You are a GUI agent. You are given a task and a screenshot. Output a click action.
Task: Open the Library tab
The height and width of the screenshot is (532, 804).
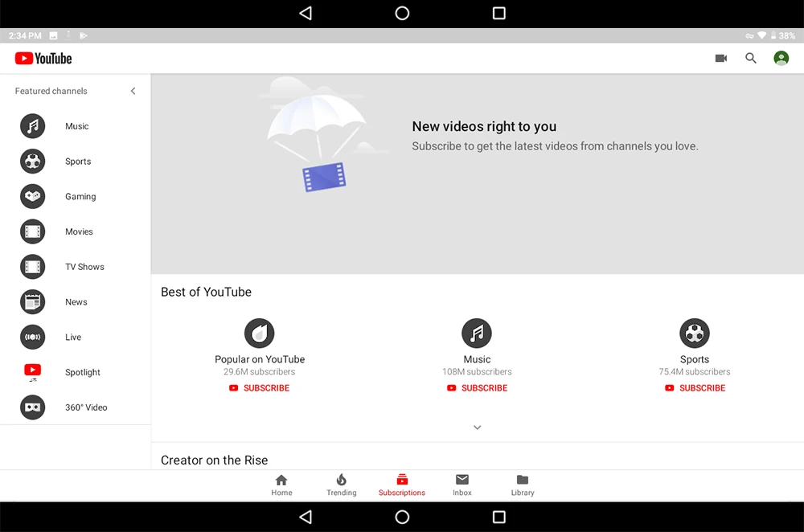coord(523,485)
